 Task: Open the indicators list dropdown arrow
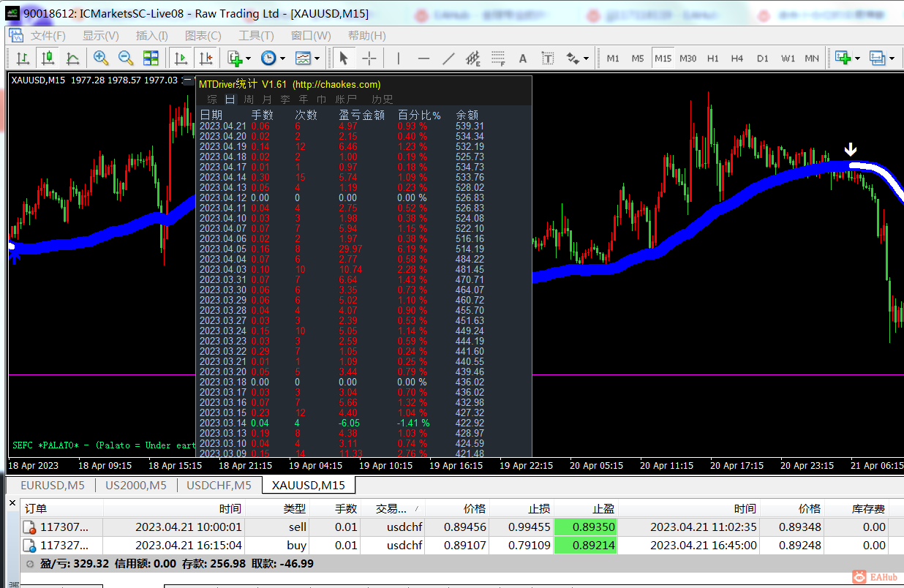[249, 59]
